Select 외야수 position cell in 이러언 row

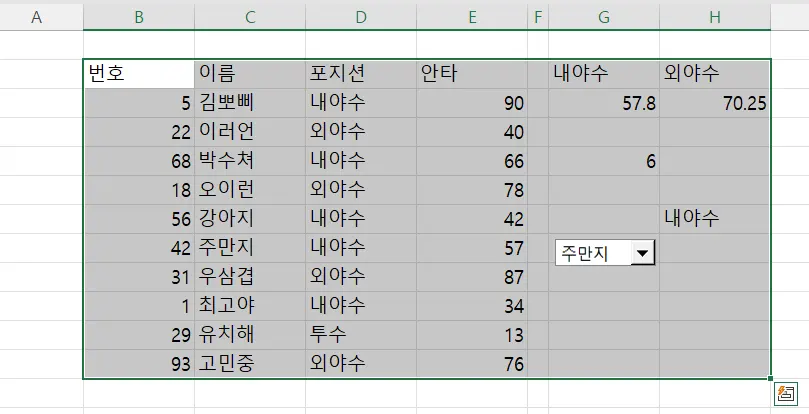[x=361, y=132]
